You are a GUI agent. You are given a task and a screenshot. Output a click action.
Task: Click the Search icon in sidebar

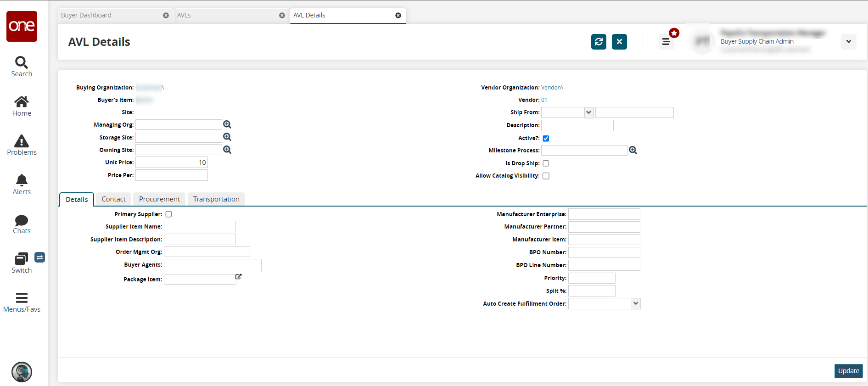22,62
